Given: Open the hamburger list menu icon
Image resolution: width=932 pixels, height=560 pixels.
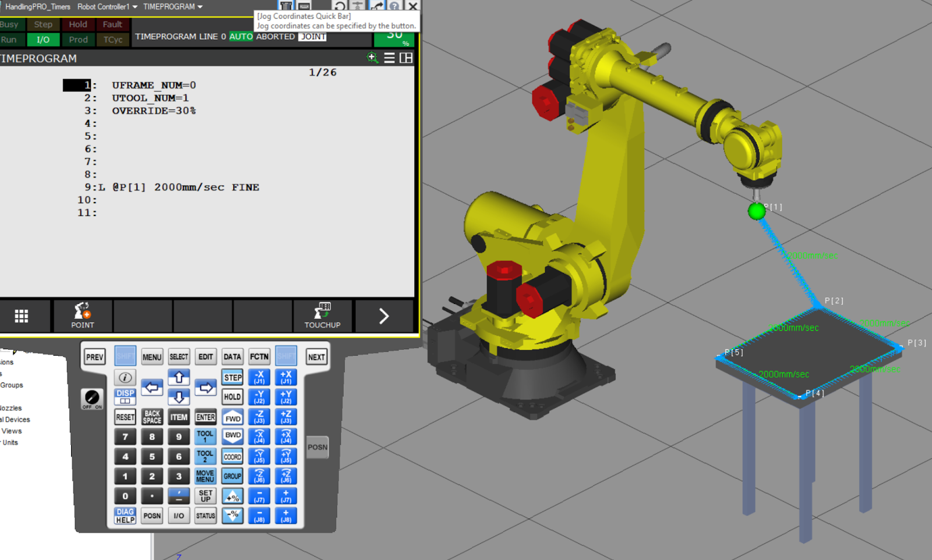Looking at the screenshot, I should 389,58.
